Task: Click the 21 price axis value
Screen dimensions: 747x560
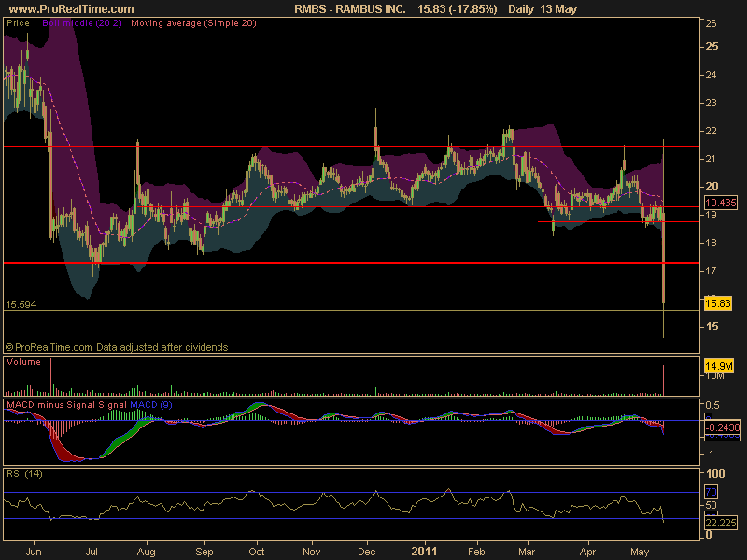Action: tap(711, 159)
